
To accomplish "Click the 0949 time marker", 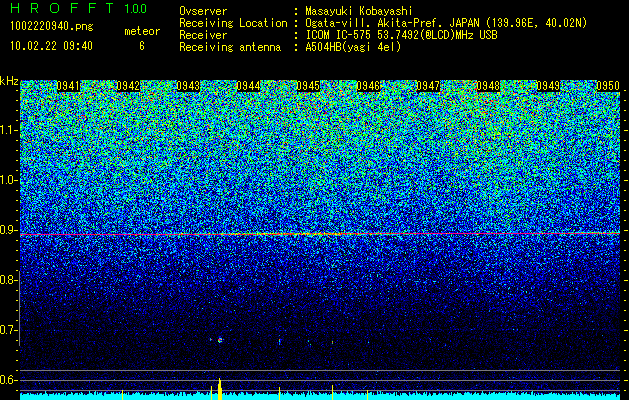I will coord(548,86).
